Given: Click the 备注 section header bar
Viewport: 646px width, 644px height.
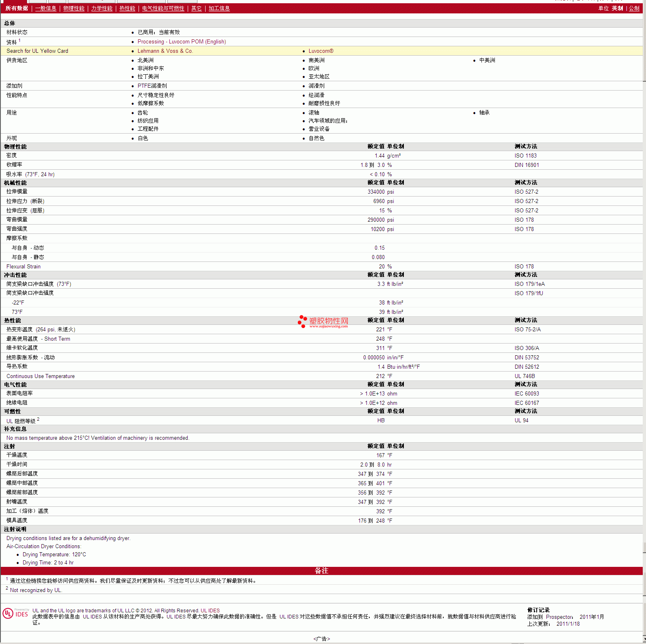Looking at the screenshot, I should click(321, 571).
